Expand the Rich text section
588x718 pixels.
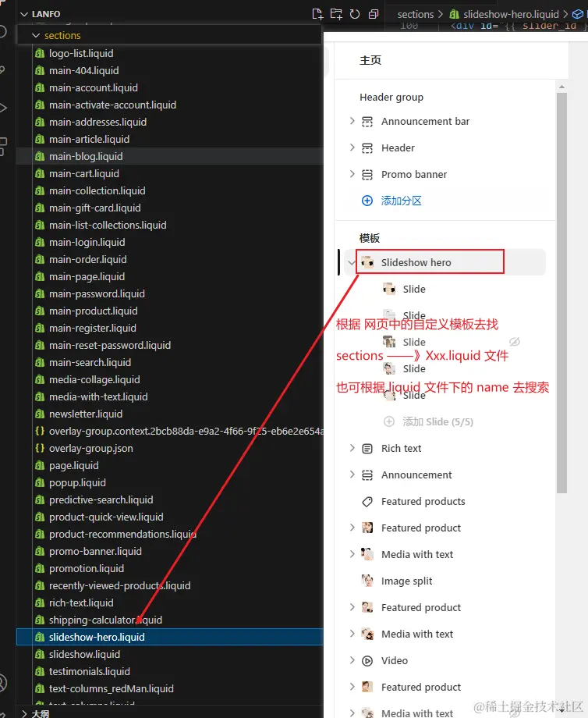(352, 448)
